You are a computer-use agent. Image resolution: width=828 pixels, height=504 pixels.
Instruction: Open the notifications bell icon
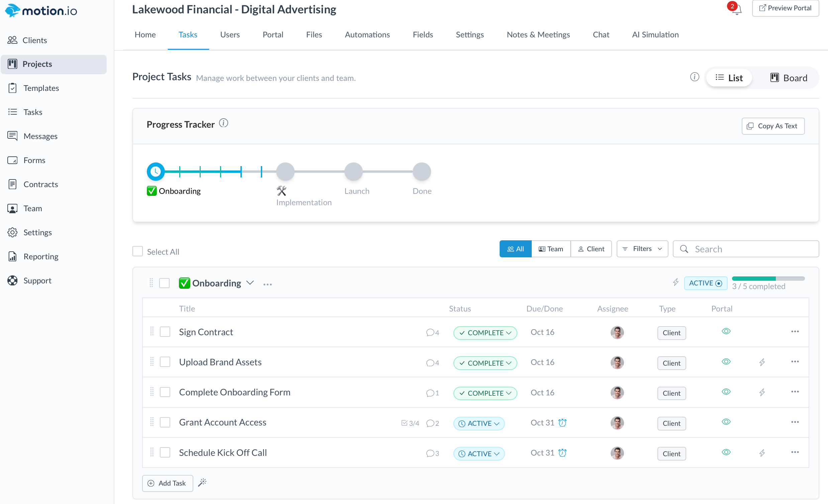[736, 10]
